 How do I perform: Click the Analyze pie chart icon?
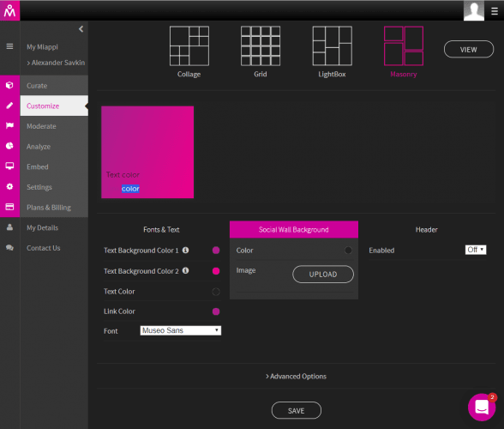coord(9,146)
